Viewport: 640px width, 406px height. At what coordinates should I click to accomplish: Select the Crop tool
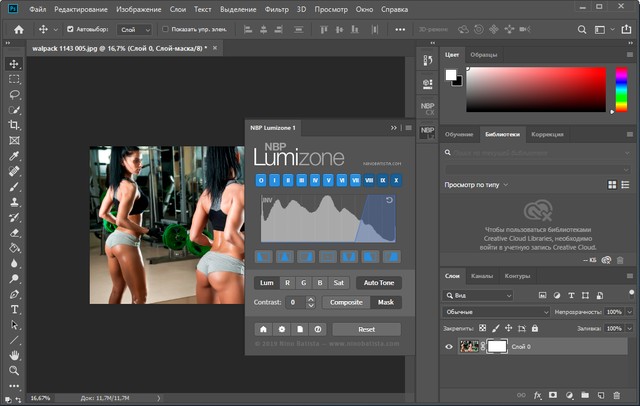(x=14, y=125)
